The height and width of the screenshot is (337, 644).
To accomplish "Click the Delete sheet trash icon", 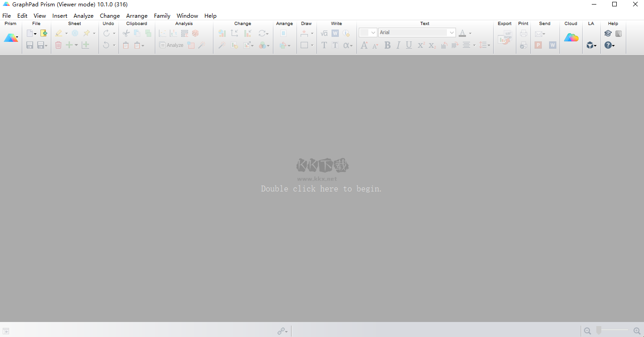I will (x=58, y=45).
